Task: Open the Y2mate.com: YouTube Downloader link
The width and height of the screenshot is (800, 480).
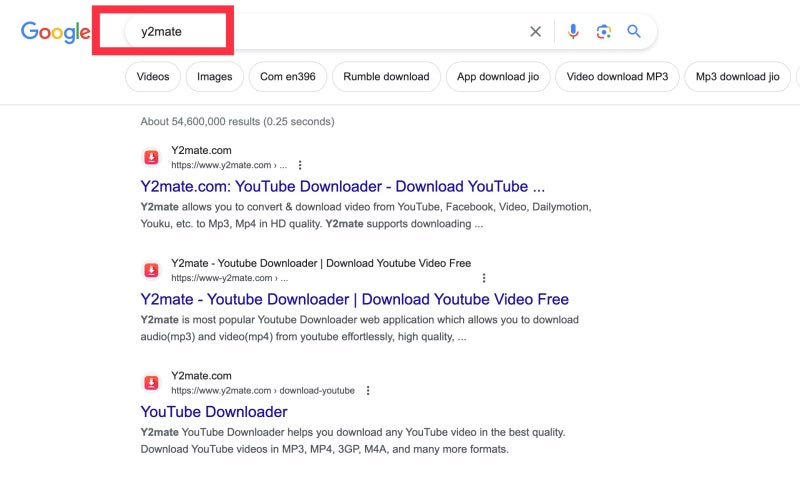Action: [x=342, y=187]
